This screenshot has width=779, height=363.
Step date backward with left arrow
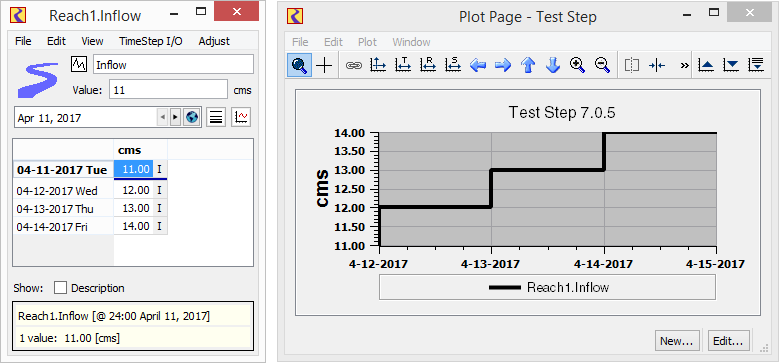point(162,118)
